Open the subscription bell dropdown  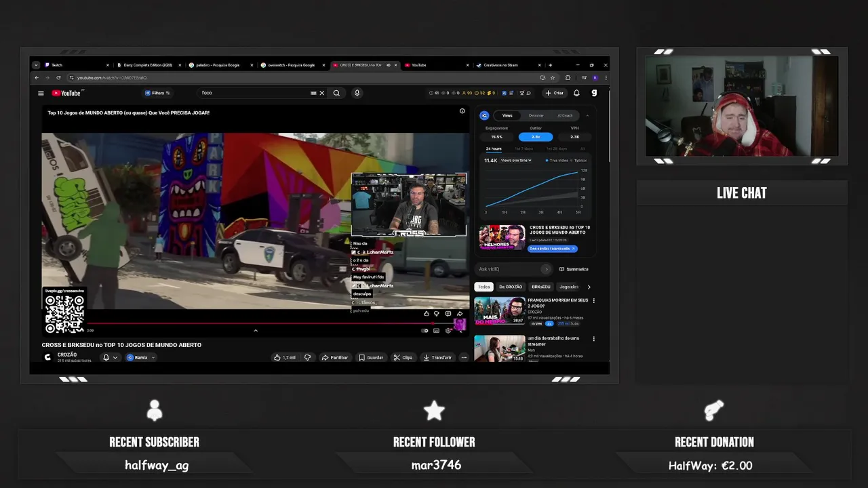110,357
